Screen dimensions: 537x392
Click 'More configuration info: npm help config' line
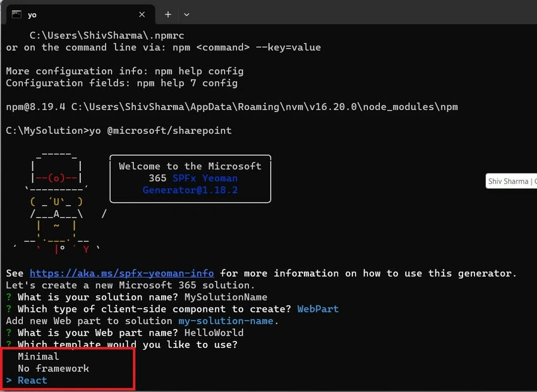(124, 71)
